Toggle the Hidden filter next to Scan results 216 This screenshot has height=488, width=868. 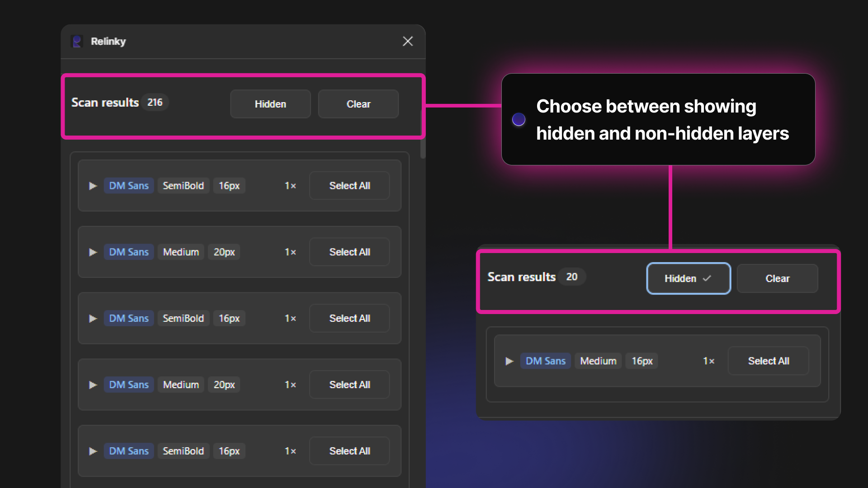(270, 104)
